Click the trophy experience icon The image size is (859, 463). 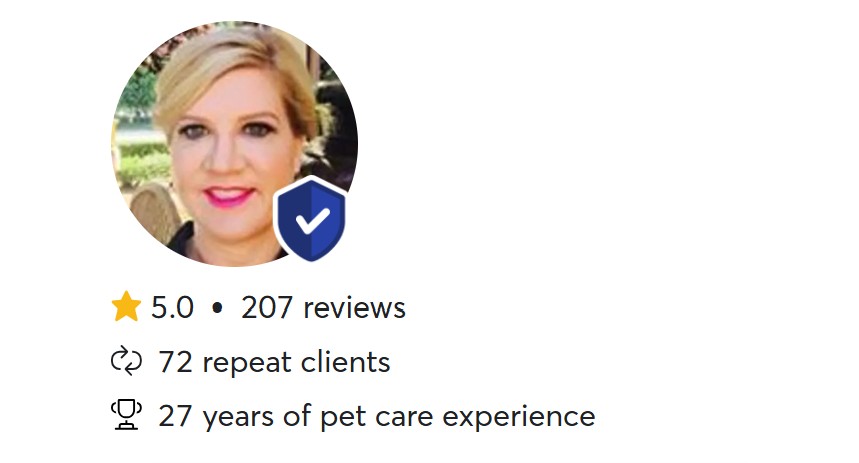point(126,415)
